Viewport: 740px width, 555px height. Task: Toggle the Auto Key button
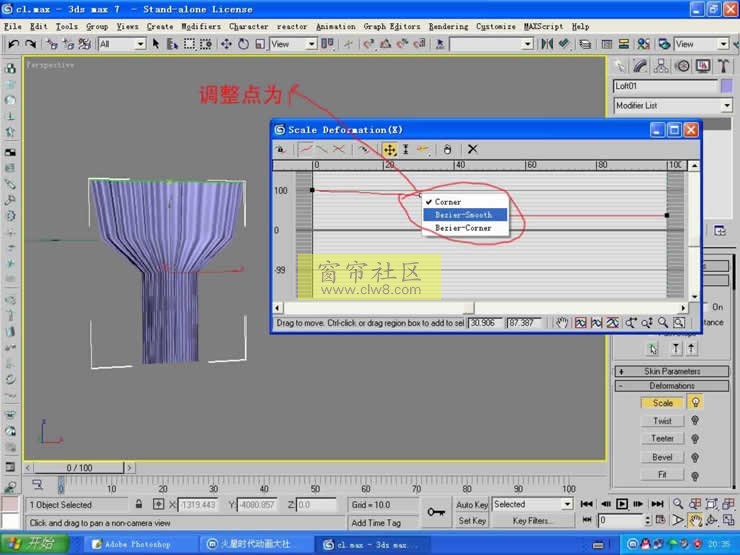click(x=472, y=505)
